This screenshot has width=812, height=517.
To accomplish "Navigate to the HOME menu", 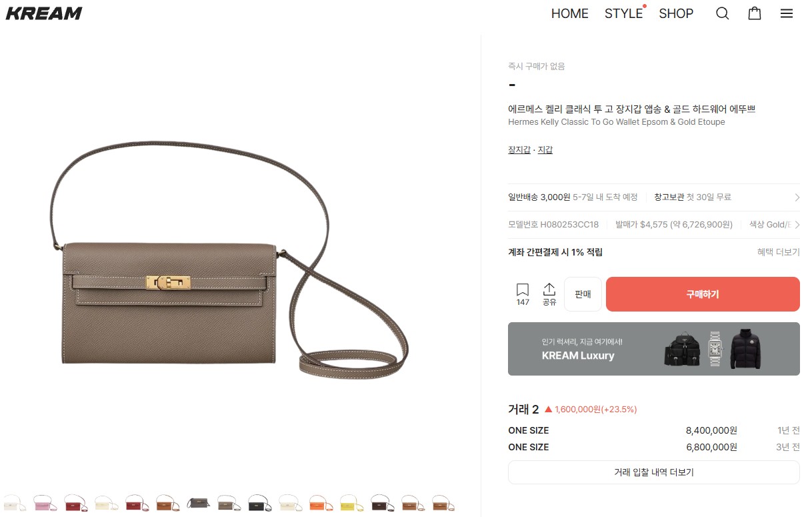I will [569, 13].
